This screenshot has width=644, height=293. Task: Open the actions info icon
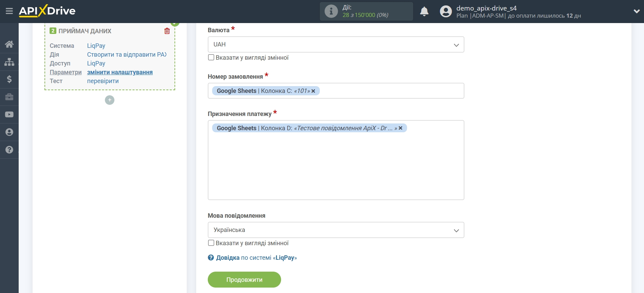331,11
